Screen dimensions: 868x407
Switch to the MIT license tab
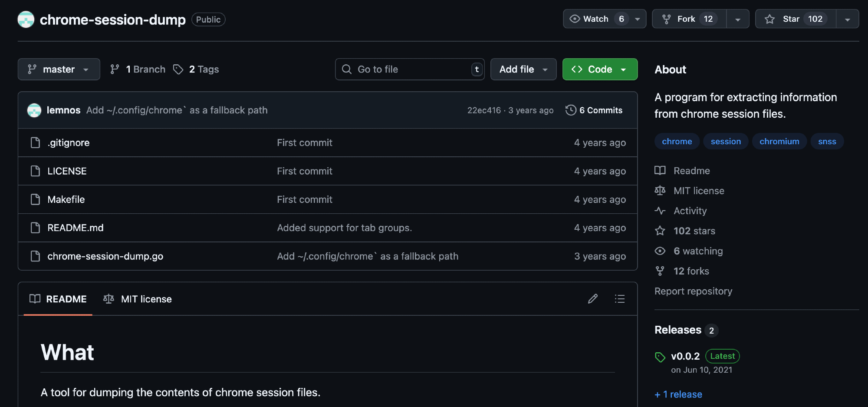click(138, 299)
